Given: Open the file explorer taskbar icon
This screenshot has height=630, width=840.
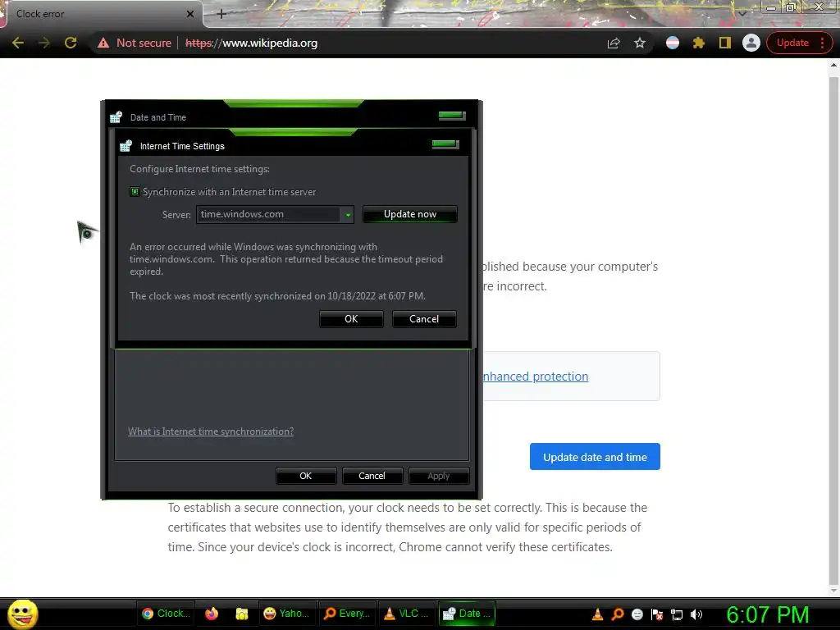Looking at the screenshot, I should tap(242, 614).
